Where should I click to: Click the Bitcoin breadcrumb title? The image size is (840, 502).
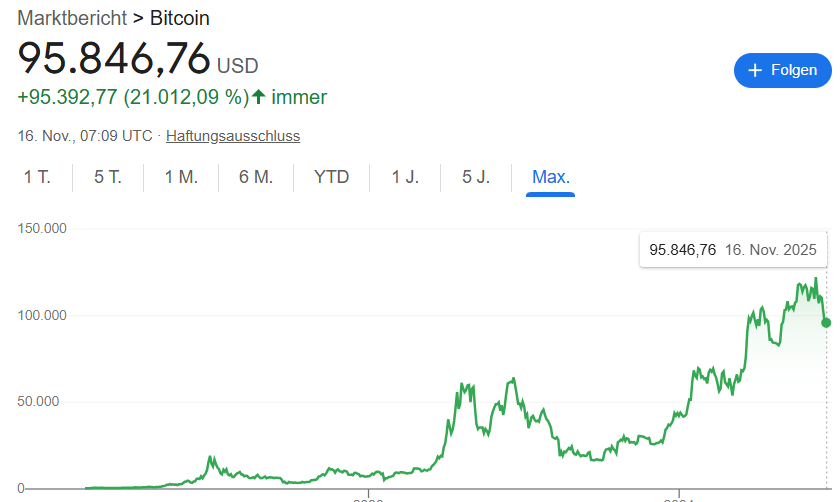tap(179, 18)
